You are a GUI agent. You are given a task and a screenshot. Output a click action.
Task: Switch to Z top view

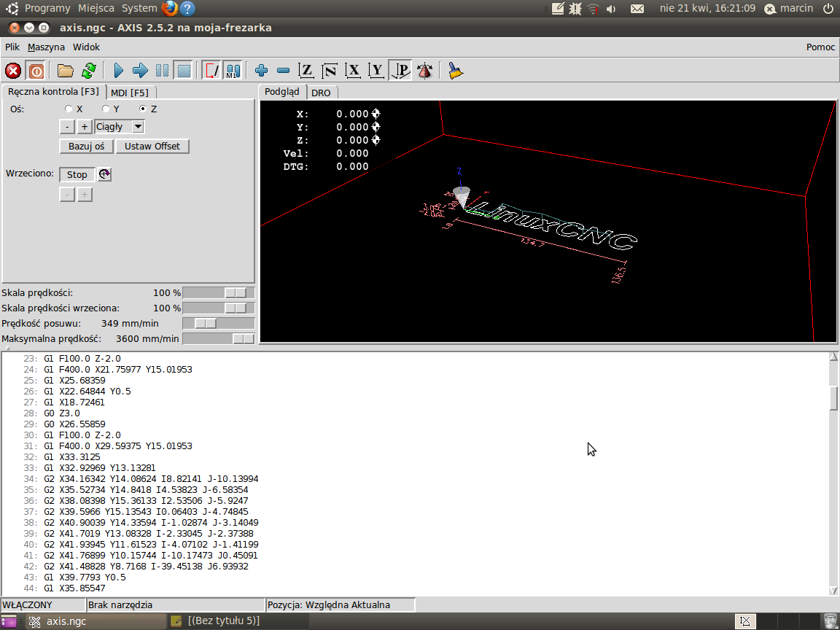pyautogui.click(x=306, y=71)
